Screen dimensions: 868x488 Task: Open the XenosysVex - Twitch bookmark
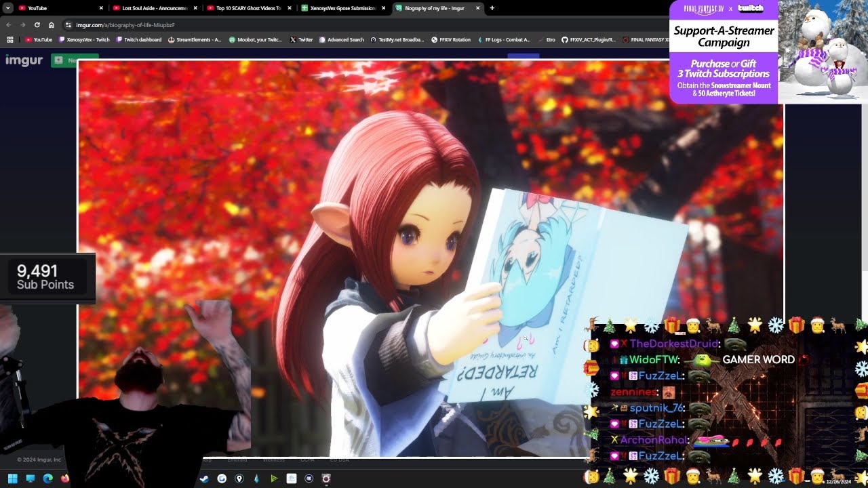pos(84,40)
